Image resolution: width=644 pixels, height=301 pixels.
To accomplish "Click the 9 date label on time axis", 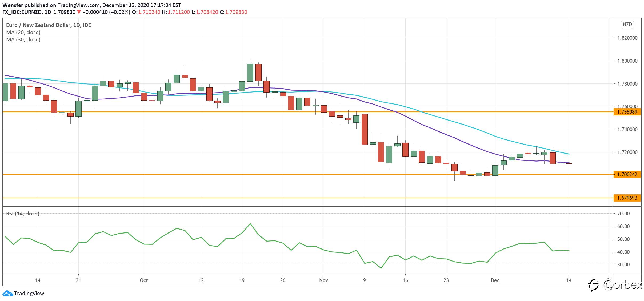I will pyautogui.click(x=365, y=280).
